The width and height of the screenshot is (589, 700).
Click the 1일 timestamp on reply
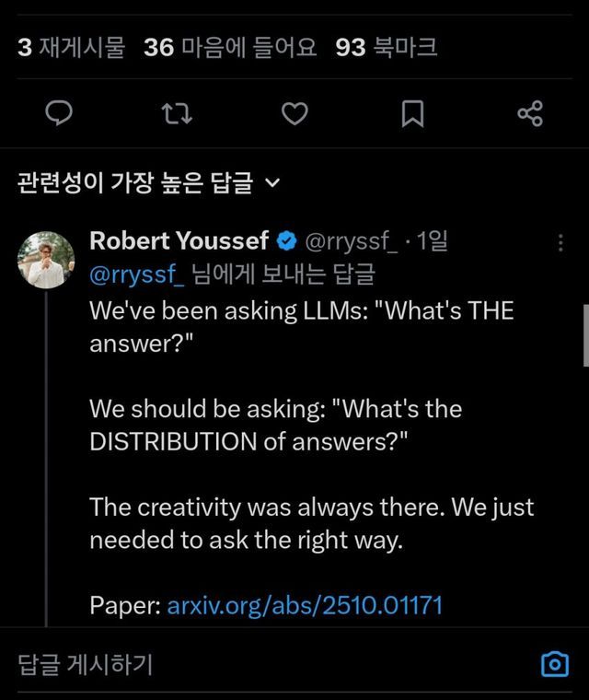pos(433,242)
